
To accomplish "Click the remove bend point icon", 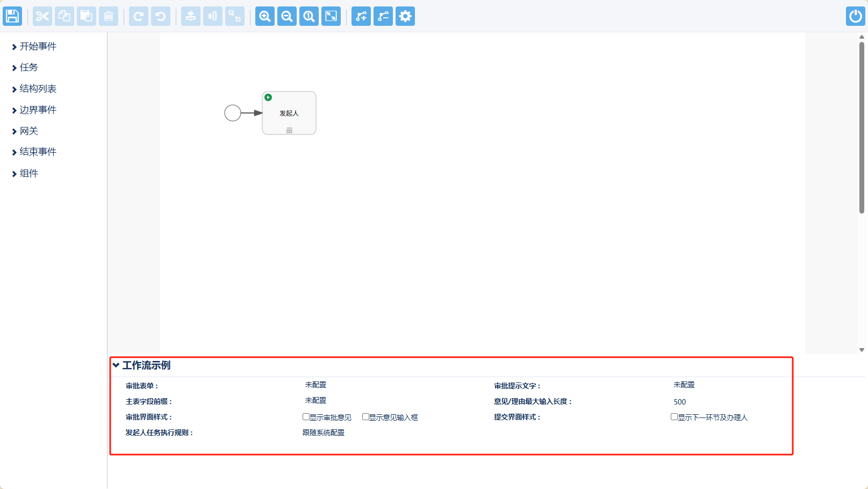I will point(383,16).
